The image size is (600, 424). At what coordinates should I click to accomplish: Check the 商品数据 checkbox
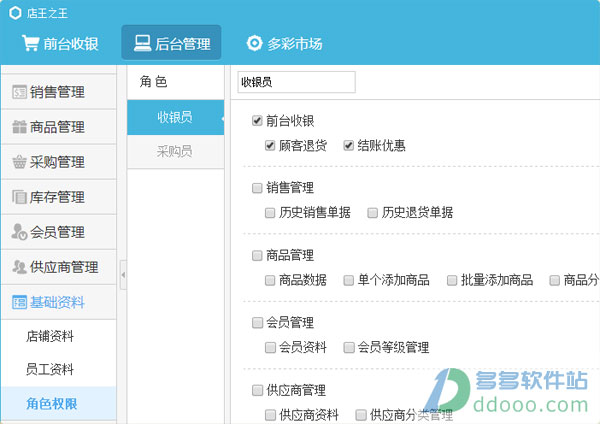[270, 280]
